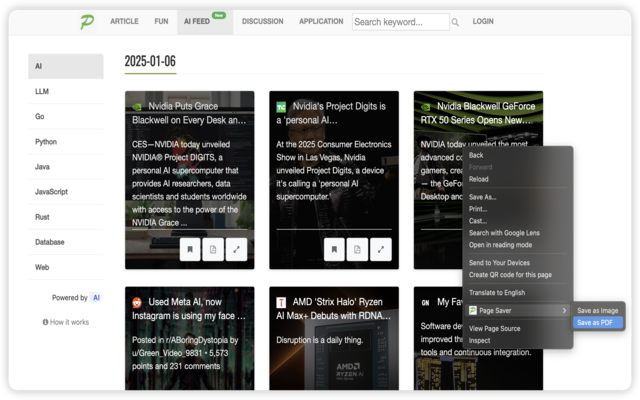
Task: Click the LOGIN link
Action: (x=483, y=21)
